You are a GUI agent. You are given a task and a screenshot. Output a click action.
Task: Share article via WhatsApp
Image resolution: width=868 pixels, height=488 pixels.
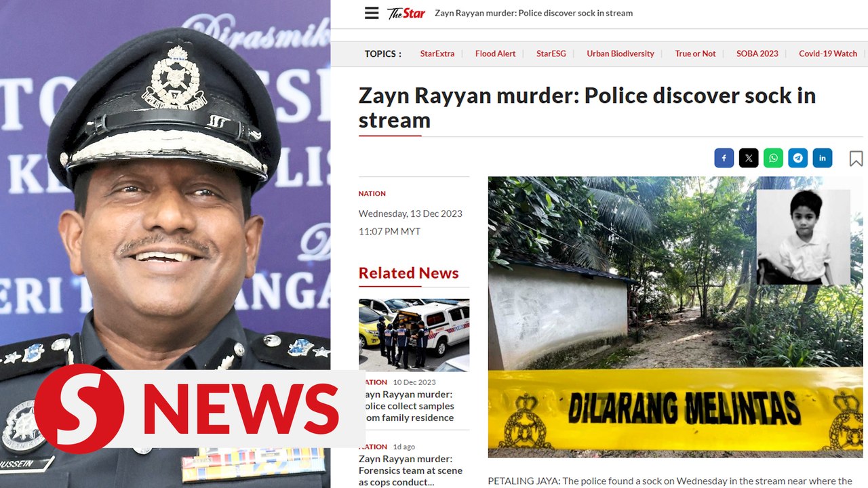(773, 158)
